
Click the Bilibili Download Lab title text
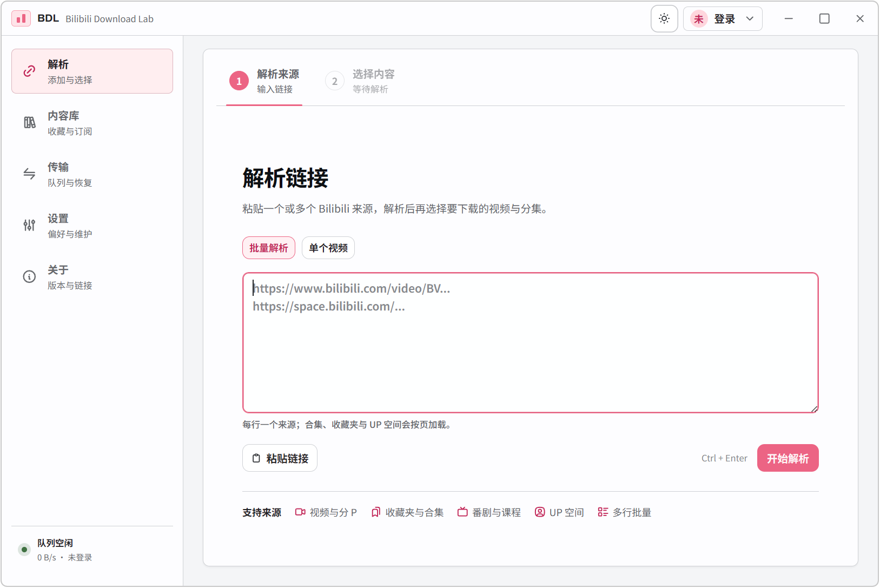coord(110,19)
